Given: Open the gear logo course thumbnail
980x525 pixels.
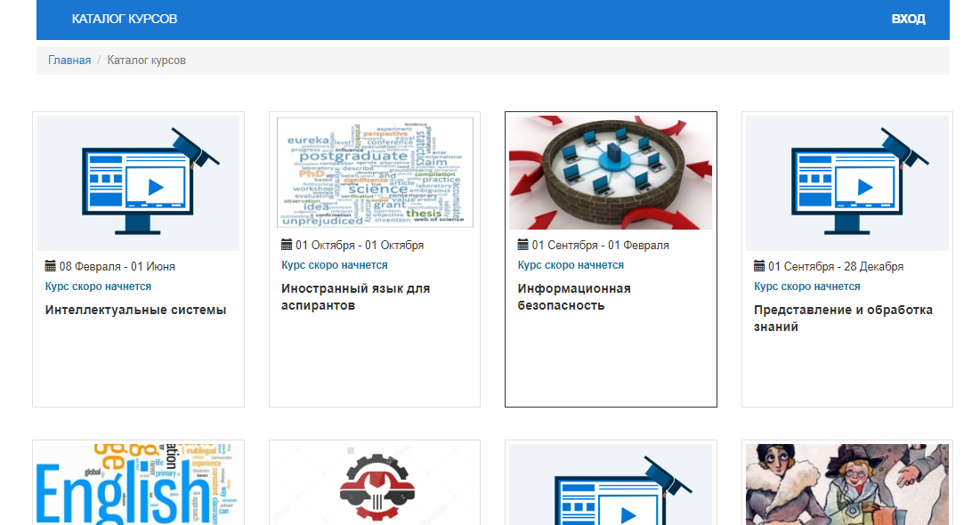Looking at the screenshot, I should pos(375,485).
